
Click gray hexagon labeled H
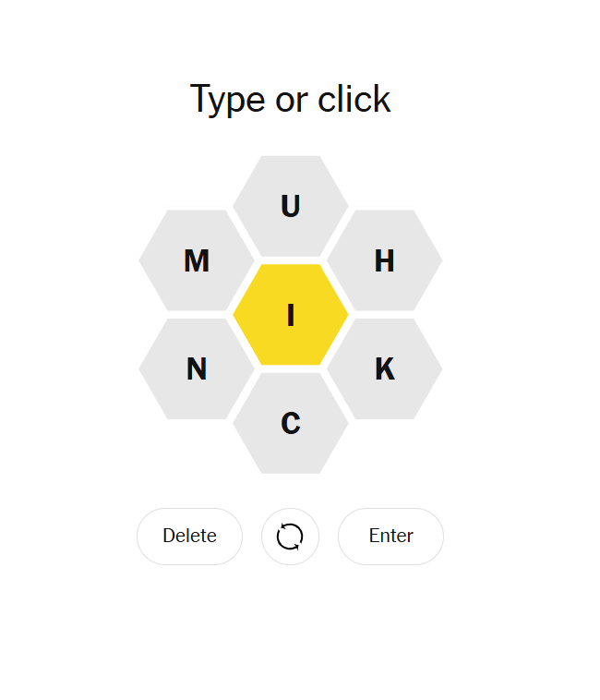tap(385, 260)
